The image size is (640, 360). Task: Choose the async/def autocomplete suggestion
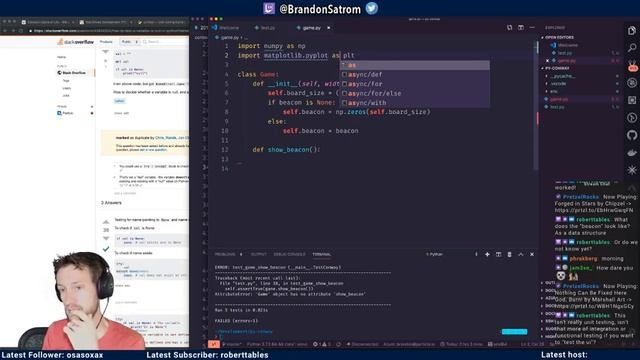point(415,74)
